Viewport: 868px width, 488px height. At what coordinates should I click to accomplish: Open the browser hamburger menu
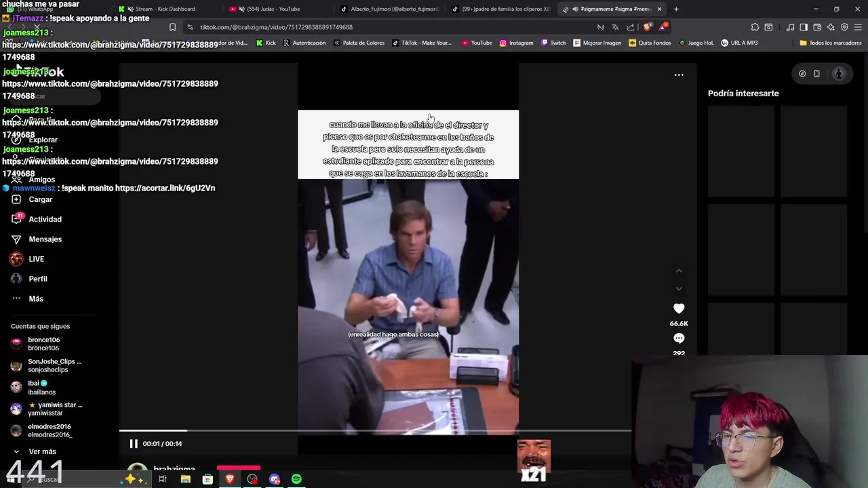click(x=858, y=27)
